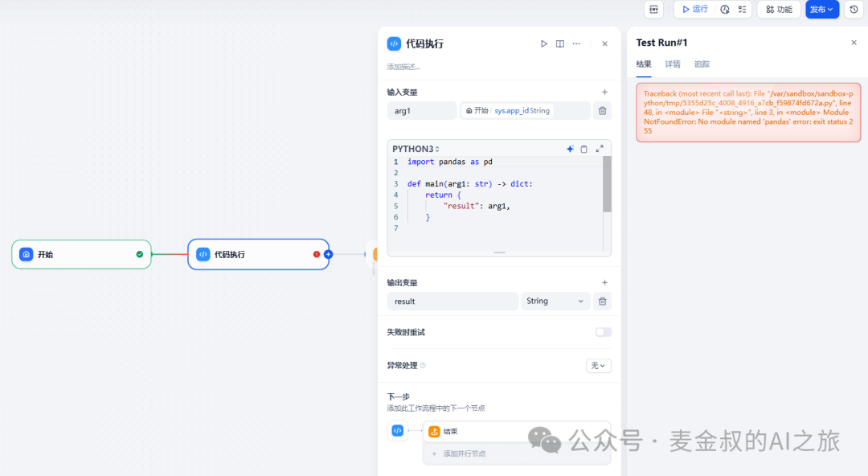Copy code with the clipboard icon
This screenshot has width=868, height=476.
click(583, 149)
